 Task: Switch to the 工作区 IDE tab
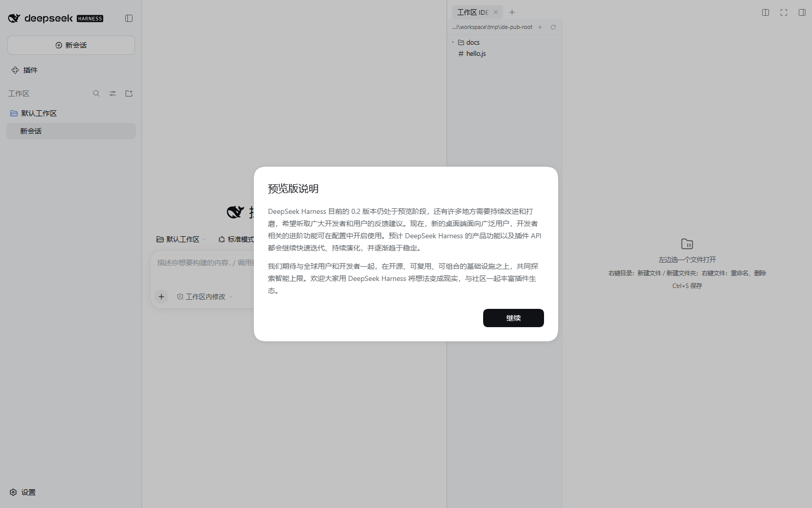pos(472,12)
